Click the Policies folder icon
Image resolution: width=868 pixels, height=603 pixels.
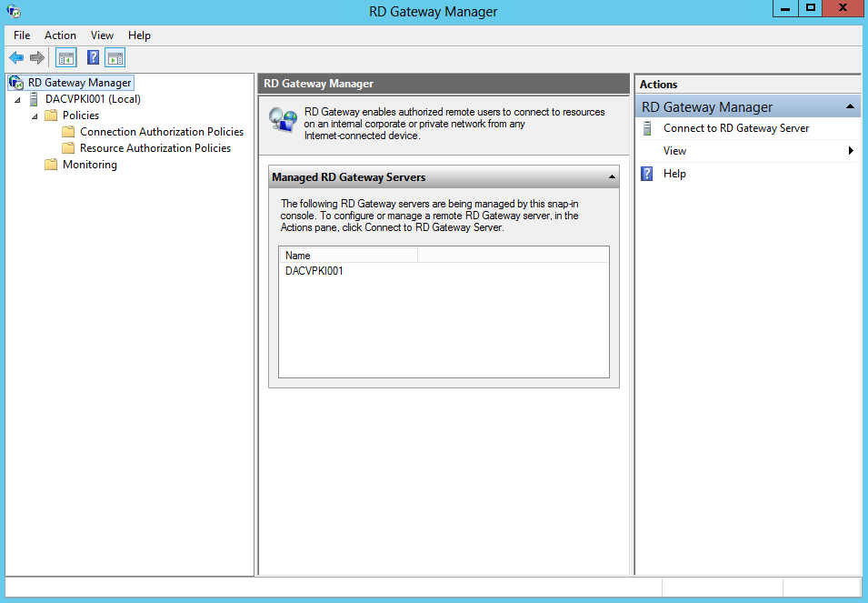tap(51, 116)
